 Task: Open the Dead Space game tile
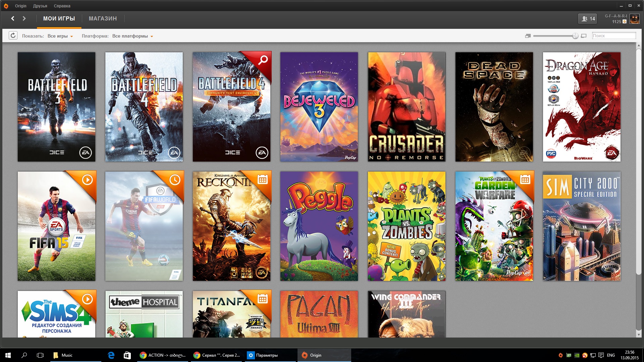(x=494, y=107)
